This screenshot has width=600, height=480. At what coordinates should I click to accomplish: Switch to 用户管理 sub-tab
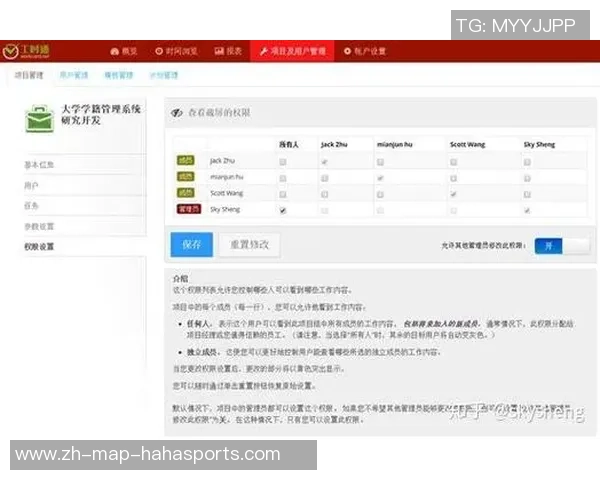[74, 75]
